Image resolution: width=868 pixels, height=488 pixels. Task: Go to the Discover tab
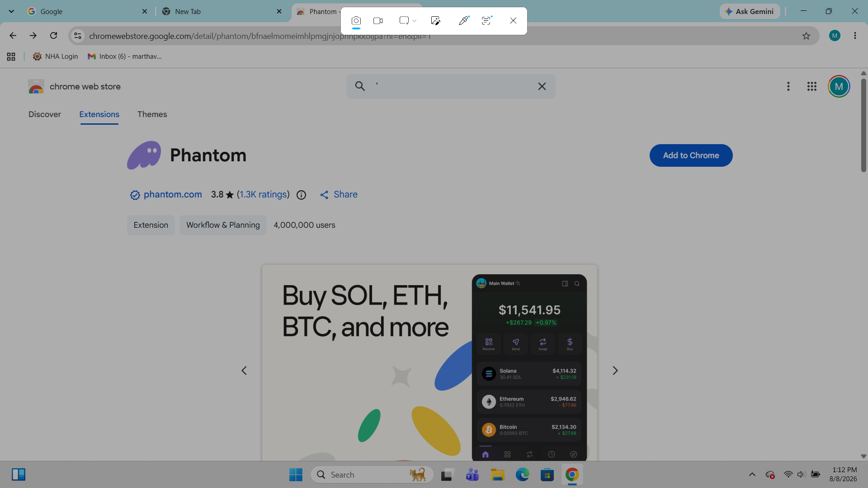44,114
